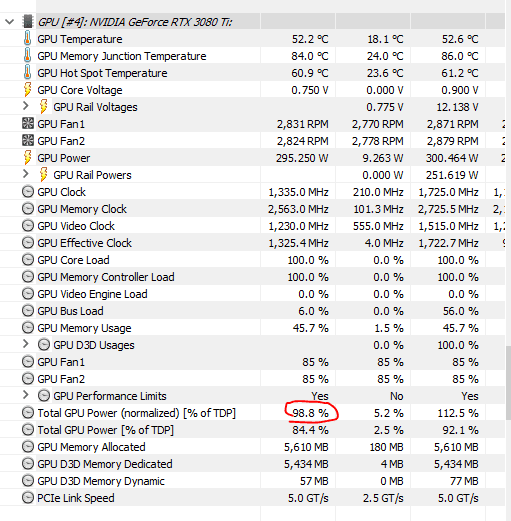
Task: Expand GPU Performance Limits row
Action: pos(25,395)
